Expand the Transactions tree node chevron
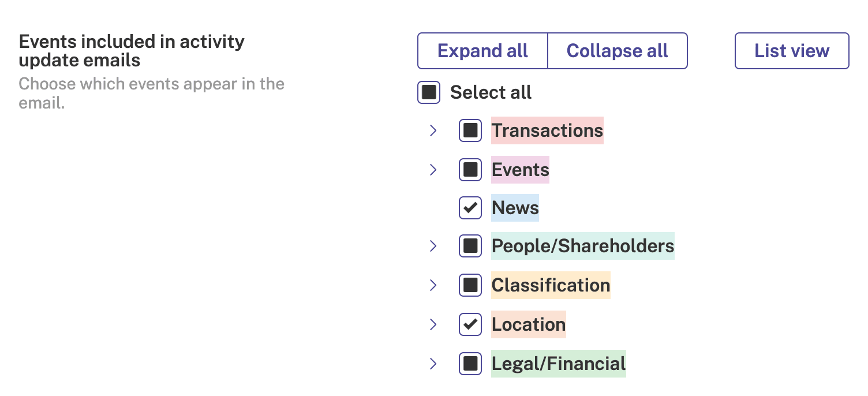The width and height of the screenshot is (868, 396). pyautogui.click(x=433, y=130)
